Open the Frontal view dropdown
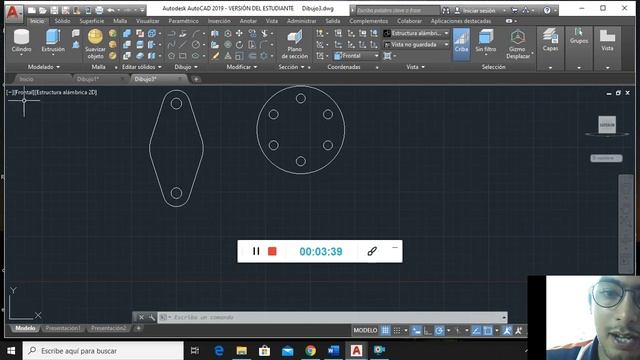 tap(356, 56)
